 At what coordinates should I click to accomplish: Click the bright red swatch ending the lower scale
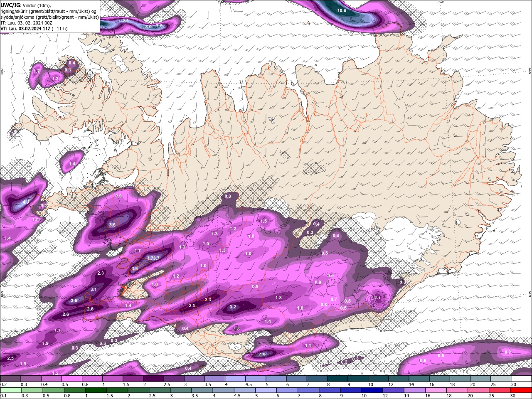click(x=521, y=390)
